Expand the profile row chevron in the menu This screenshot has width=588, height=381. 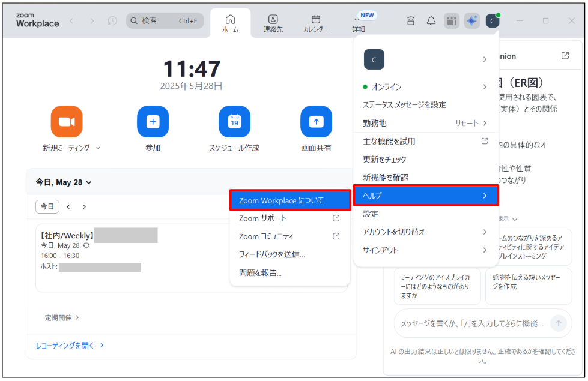coord(485,59)
